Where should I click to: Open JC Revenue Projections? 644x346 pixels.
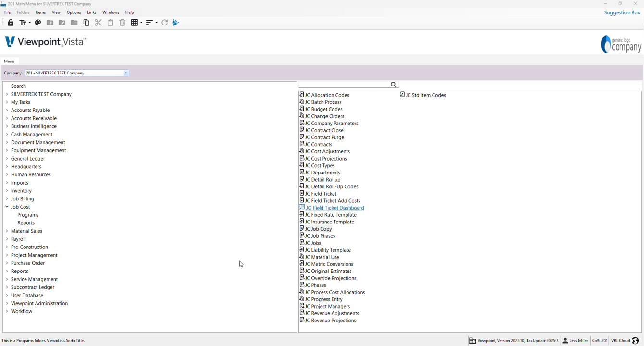tap(331, 320)
